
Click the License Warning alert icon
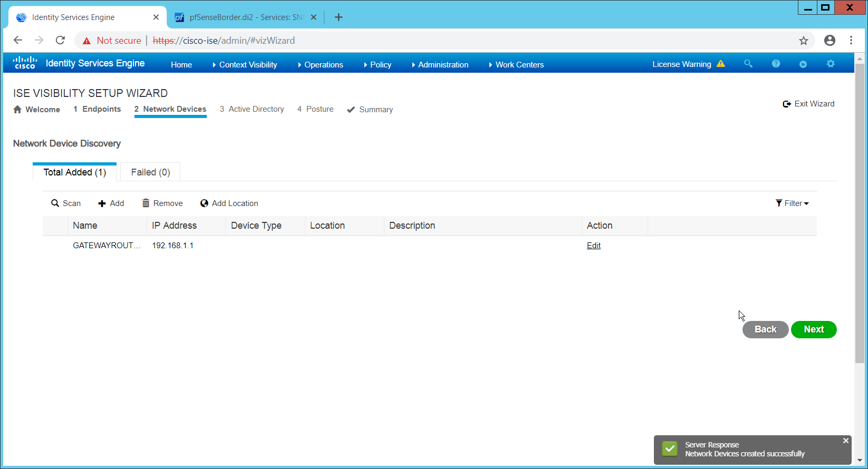(x=721, y=64)
